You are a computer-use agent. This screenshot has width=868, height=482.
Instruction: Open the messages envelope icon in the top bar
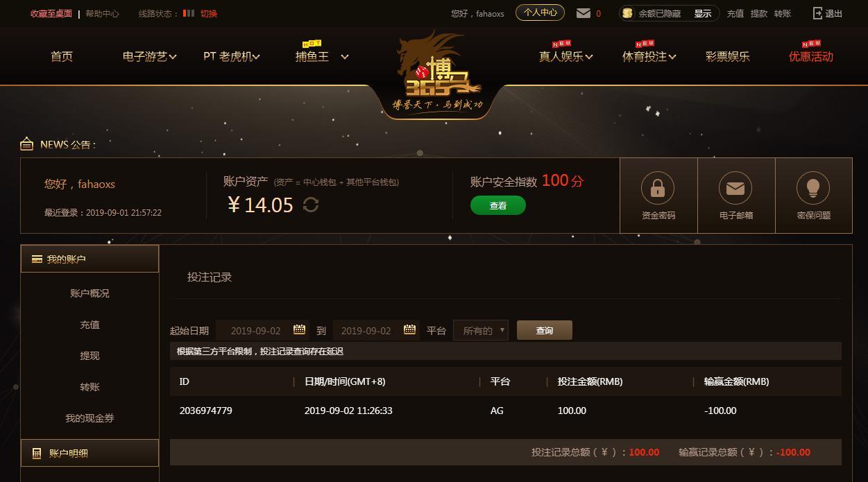click(x=584, y=13)
